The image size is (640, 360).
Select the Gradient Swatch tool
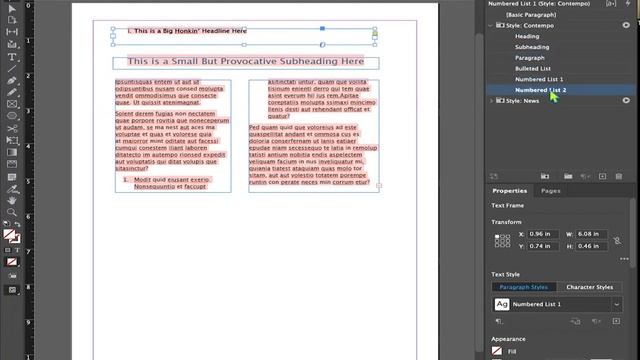[12, 152]
